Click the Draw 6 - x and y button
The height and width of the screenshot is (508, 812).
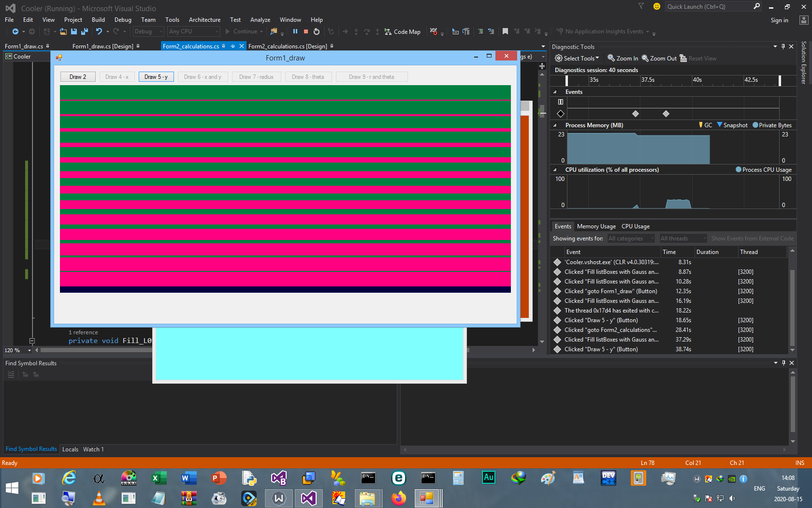pyautogui.click(x=203, y=77)
